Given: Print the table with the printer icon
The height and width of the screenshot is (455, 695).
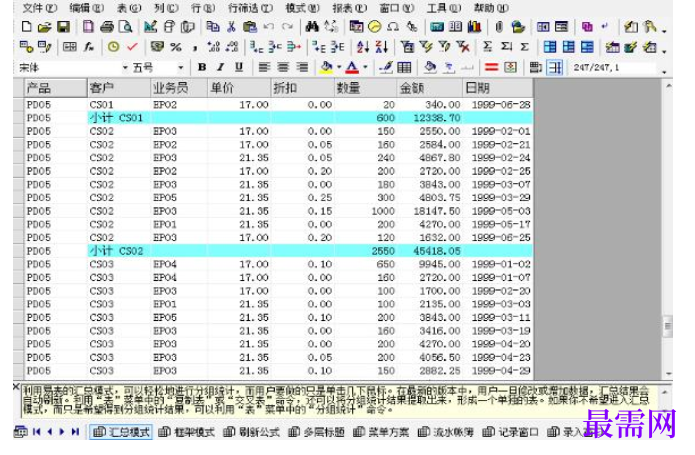Looking at the screenshot, I should (x=107, y=27).
